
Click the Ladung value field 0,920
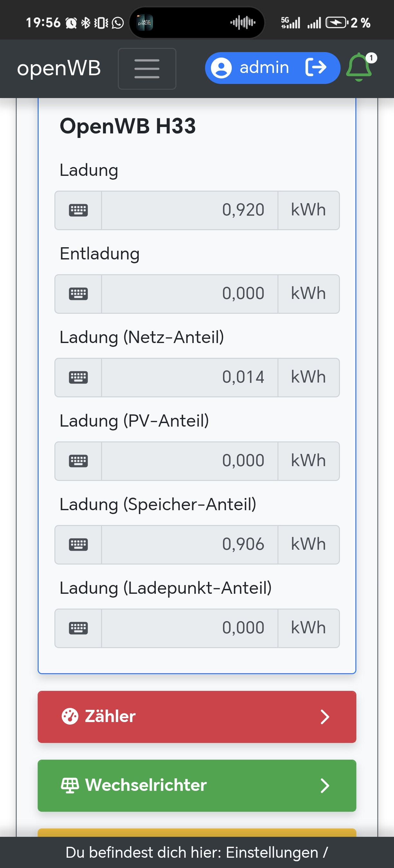(190, 210)
